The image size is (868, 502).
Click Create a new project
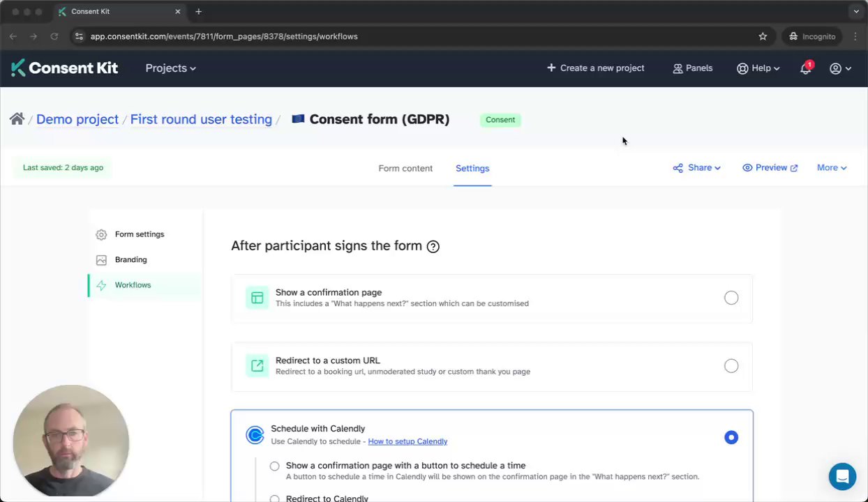595,68
